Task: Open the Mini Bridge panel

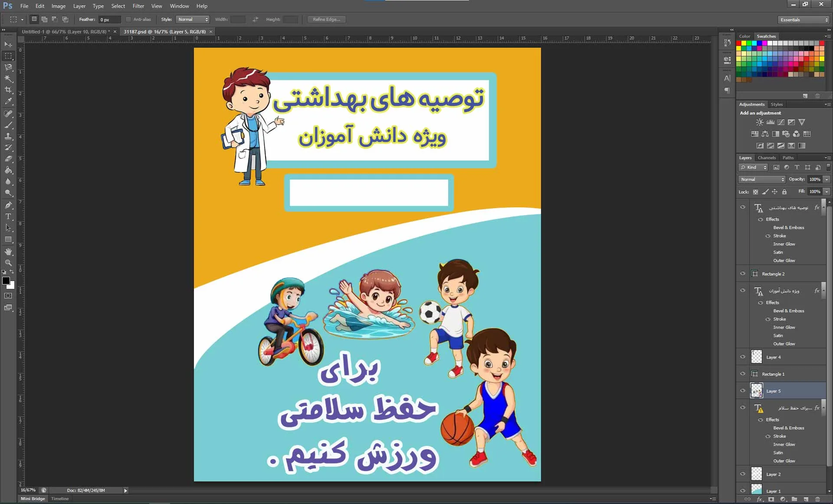Action: point(33,499)
